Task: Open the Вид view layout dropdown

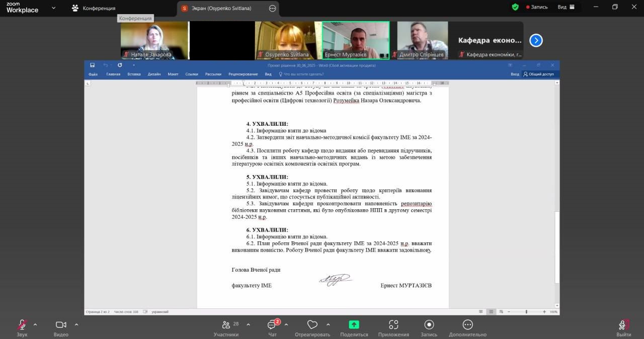Action: coord(565,7)
